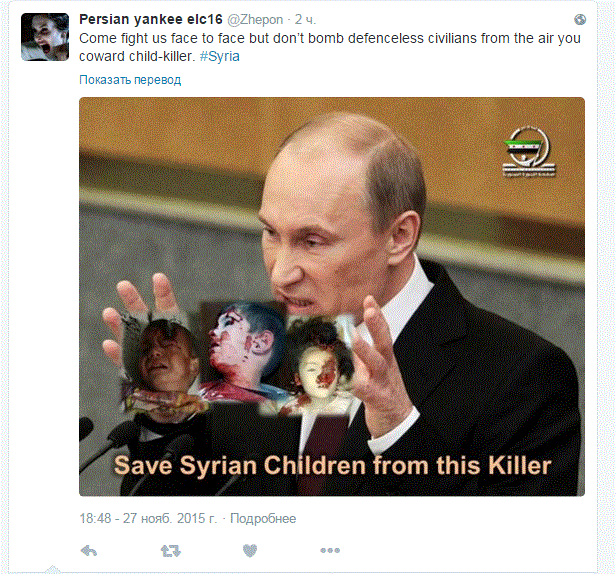Image resolution: width=616 pixels, height=574 pixels.
Task: Click the '2 ч.' relative timestamp
Action: [305, 20]
